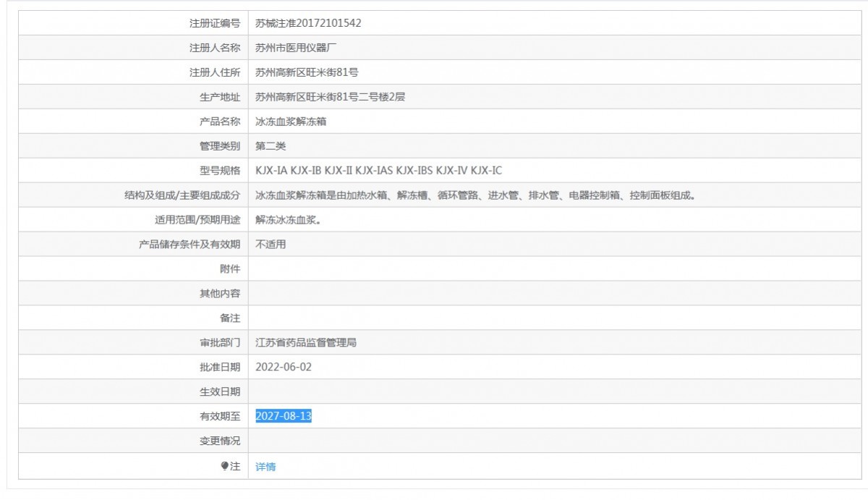Click the 注册证编号 label
The image size is (868, 500).
(215, 23)
